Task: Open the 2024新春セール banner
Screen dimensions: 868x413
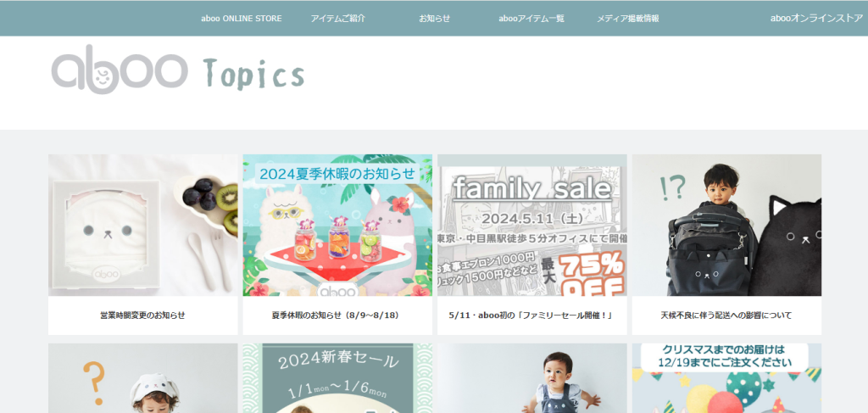Action: pos(337,378)
